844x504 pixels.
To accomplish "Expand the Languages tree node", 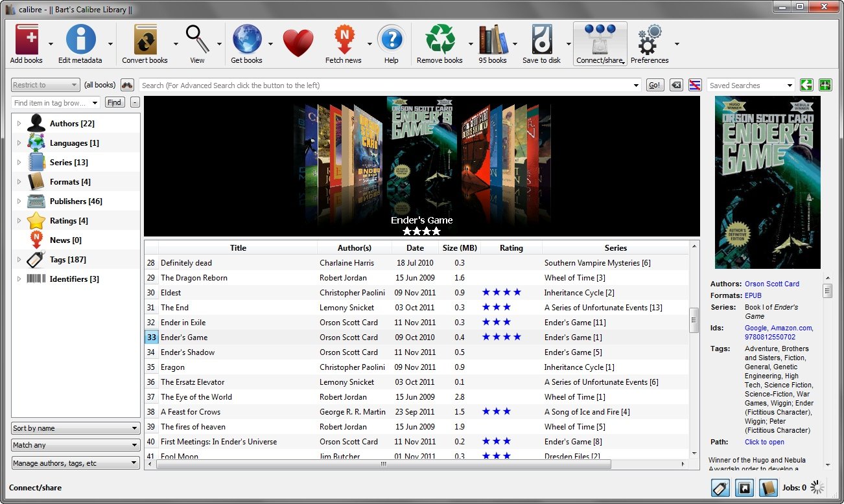I will click(19, 143).
